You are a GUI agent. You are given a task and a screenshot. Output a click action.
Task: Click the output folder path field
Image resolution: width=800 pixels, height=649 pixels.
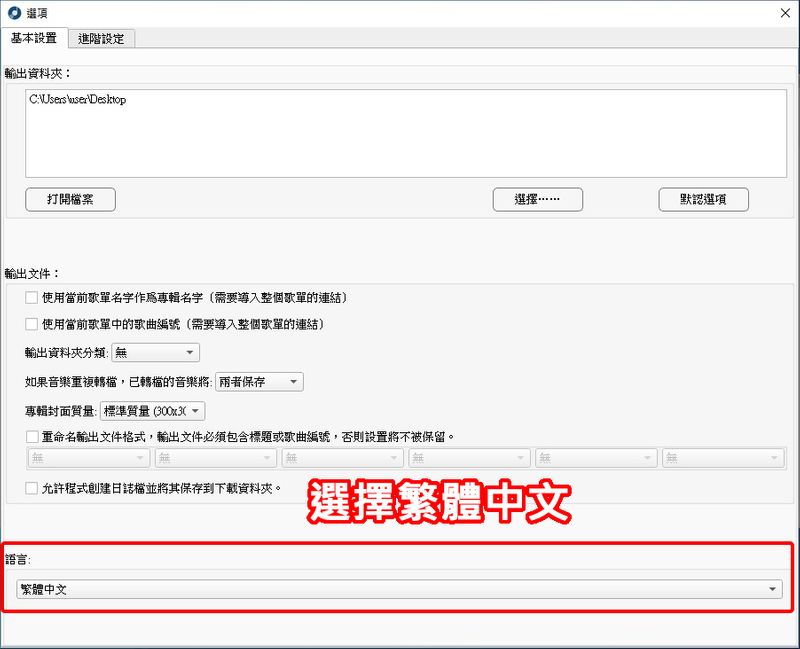pos(406,133)
